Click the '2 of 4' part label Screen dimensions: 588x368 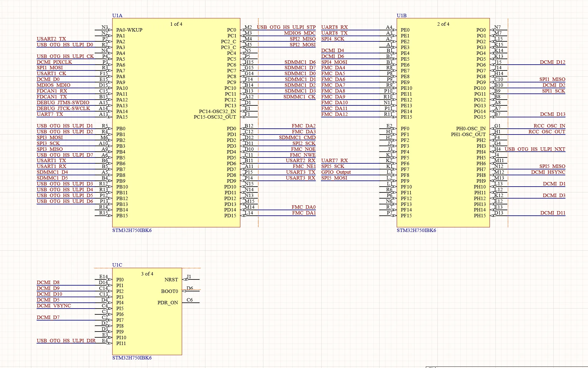pos(443,24)
